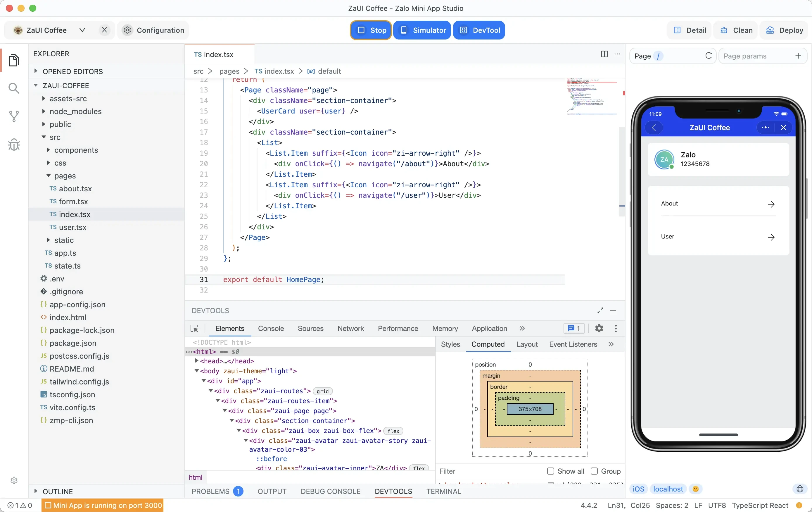Tap the close X in simulator header
The image size is (812, 512).
coord(783,127)
